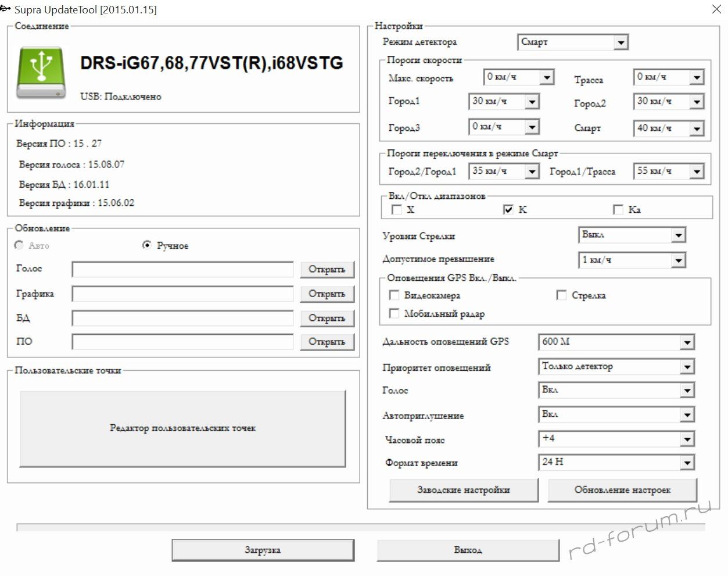
Task: Click the Заводские настройки button
Action: (x=464, y=490)
